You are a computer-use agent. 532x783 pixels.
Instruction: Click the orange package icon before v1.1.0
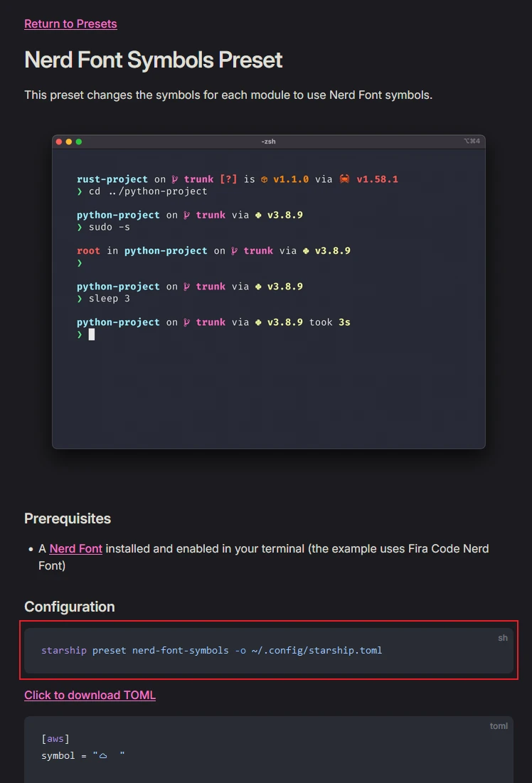pyautogui.click(x=264, y=179)
